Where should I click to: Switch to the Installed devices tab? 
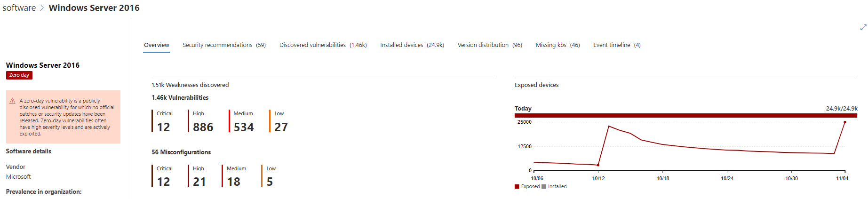(x=412, y=45)
